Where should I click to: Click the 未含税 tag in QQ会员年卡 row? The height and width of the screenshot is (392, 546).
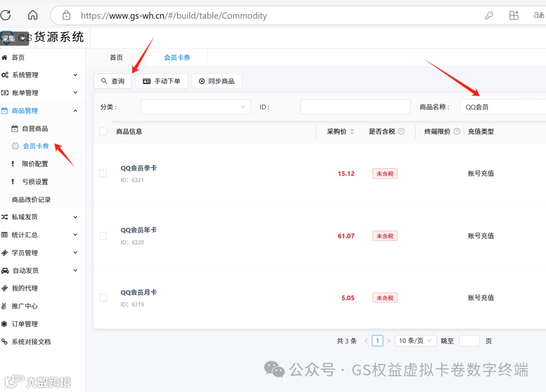(x=385, y=236)
